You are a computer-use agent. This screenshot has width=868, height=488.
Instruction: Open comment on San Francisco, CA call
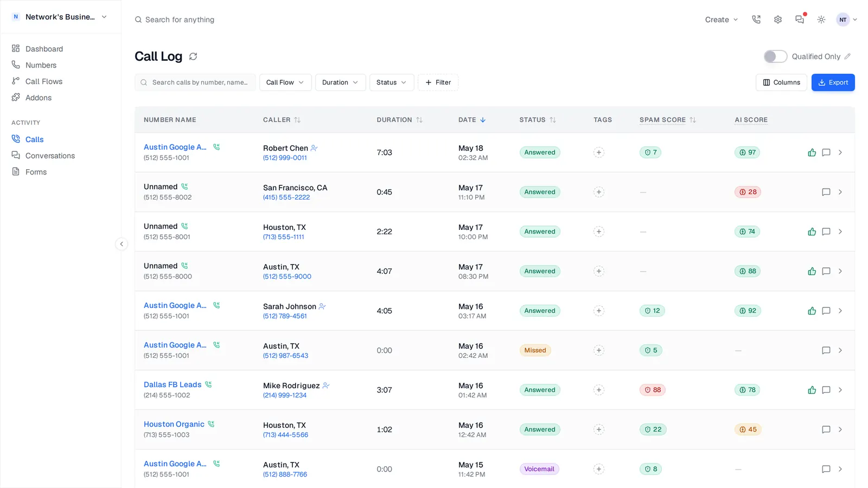(826, 192)
